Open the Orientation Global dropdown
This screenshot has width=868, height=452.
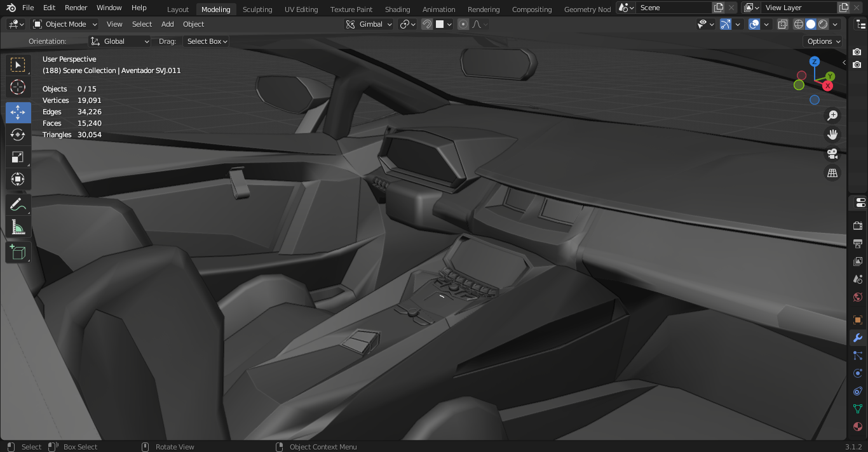(x=119, y=41)
